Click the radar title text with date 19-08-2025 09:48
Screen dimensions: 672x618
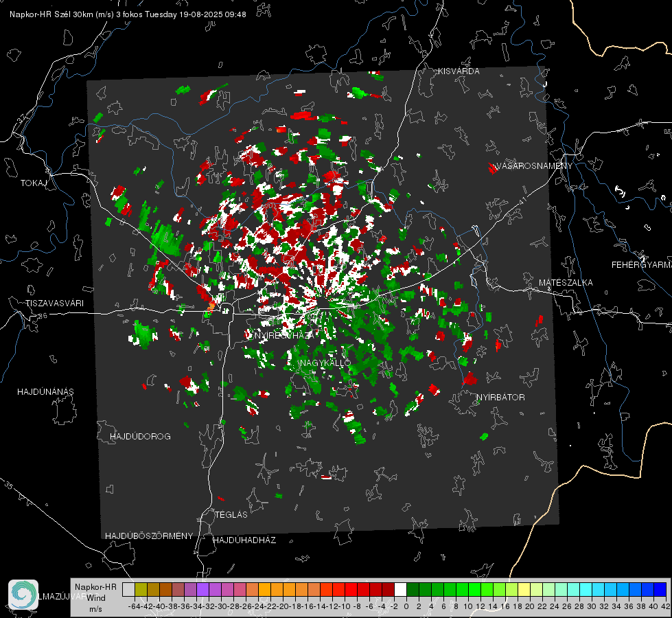128,14
